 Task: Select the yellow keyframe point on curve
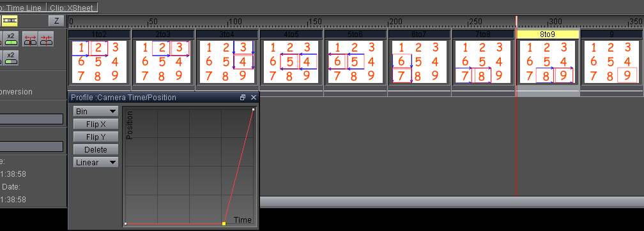pos(224,223)
